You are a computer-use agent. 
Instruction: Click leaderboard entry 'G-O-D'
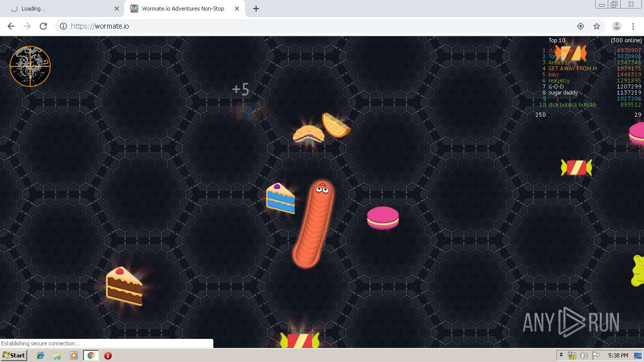pos(556,86)
